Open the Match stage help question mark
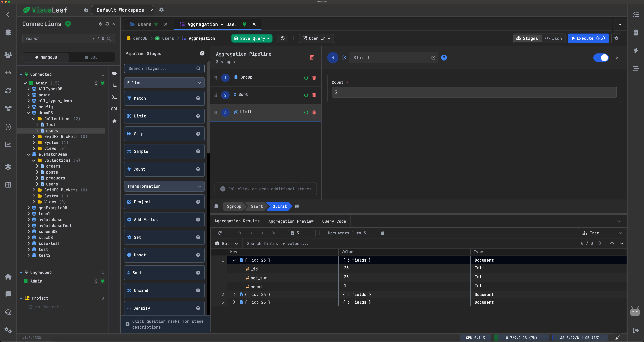Screen dimensions: 644x342 tap(198, 98)
